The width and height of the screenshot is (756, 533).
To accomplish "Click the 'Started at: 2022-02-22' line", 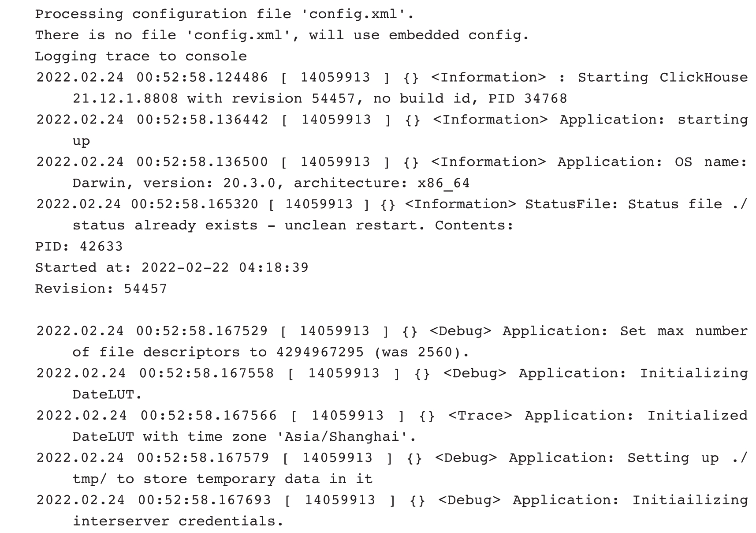I will pyautogui.click(x=172, y=267).
